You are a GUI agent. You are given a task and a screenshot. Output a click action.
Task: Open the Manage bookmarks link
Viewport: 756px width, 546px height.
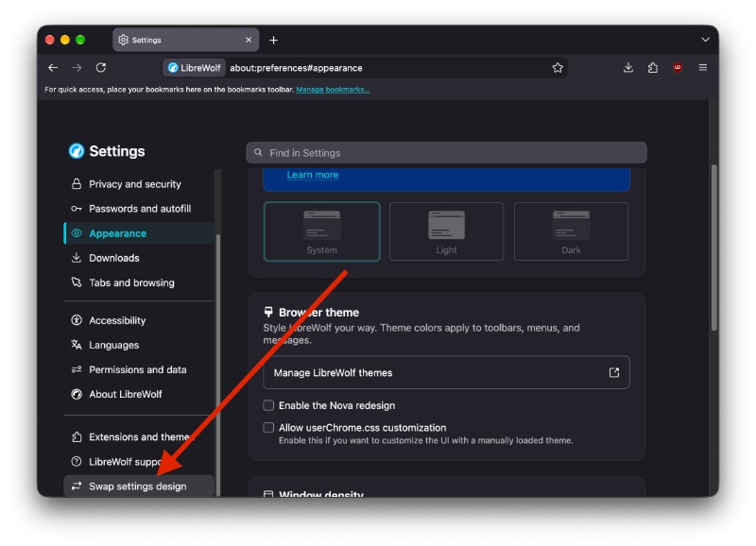coord(333,90)
